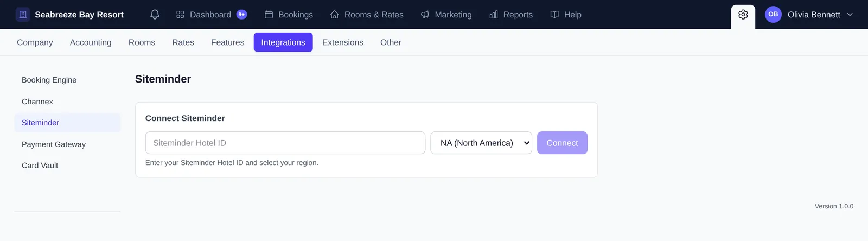Click the Reports bar chart icon

(494, 15)
